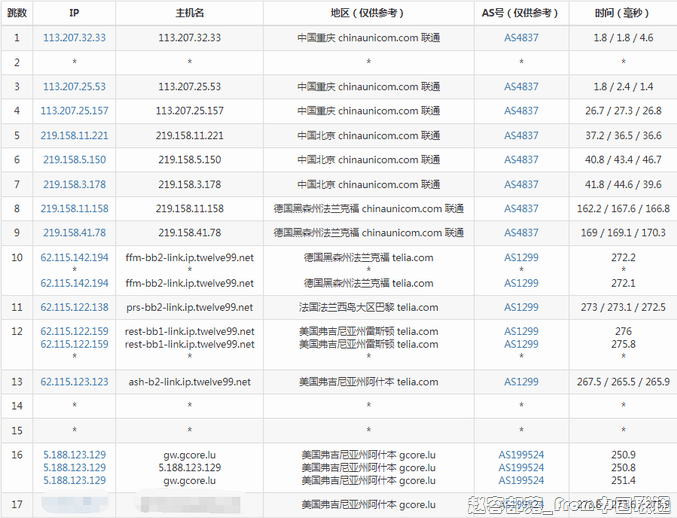Select time value 40.8 / 43.4 / 46.7
677x518 pixels.
pyautogui.click(x=623, y=160)
